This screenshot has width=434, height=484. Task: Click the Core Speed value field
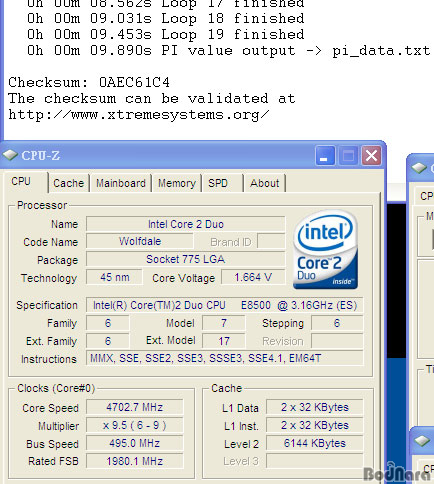[135, 407]
